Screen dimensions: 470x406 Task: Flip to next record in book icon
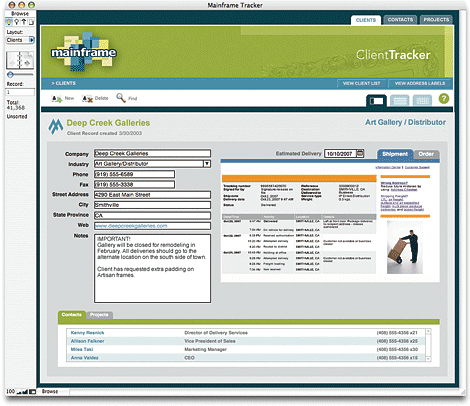coord(27,63)
